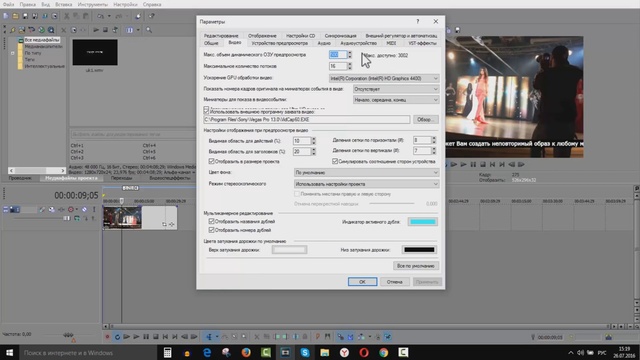Click Play from start in timeline transport
The image size is (640, 360).
coord(127,337)
